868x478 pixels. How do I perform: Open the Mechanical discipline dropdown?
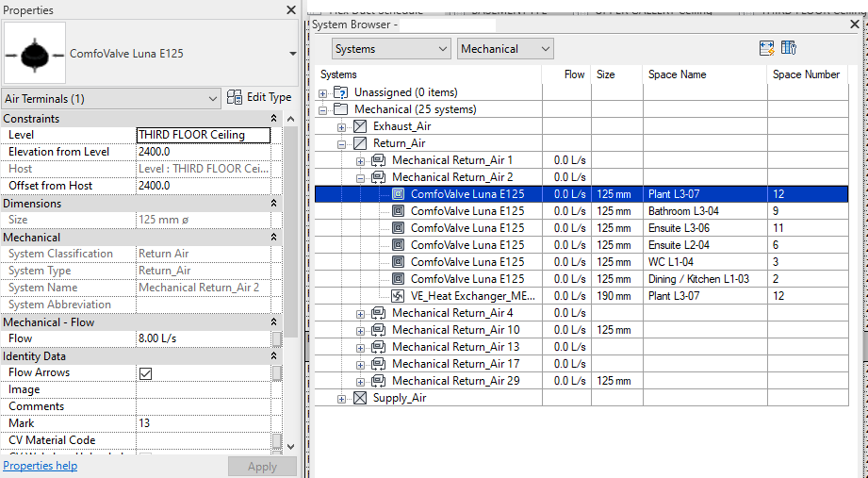[x=505, y=49]
